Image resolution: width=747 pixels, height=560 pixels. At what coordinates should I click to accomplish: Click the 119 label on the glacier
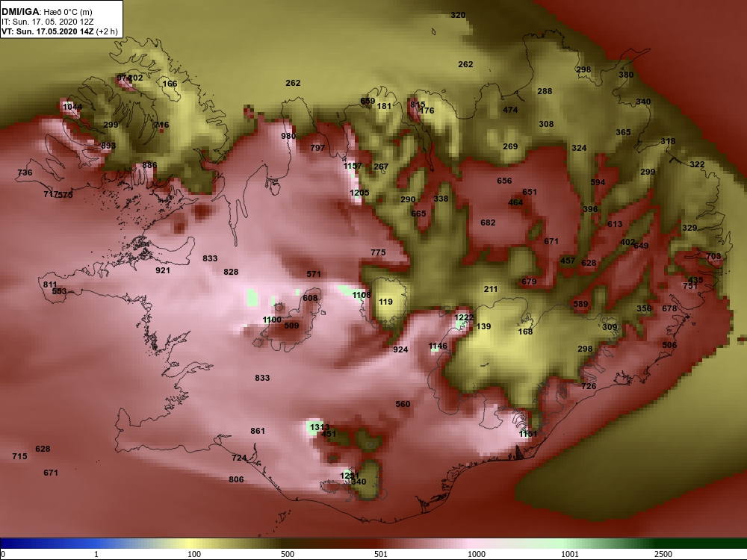[385, 302]
